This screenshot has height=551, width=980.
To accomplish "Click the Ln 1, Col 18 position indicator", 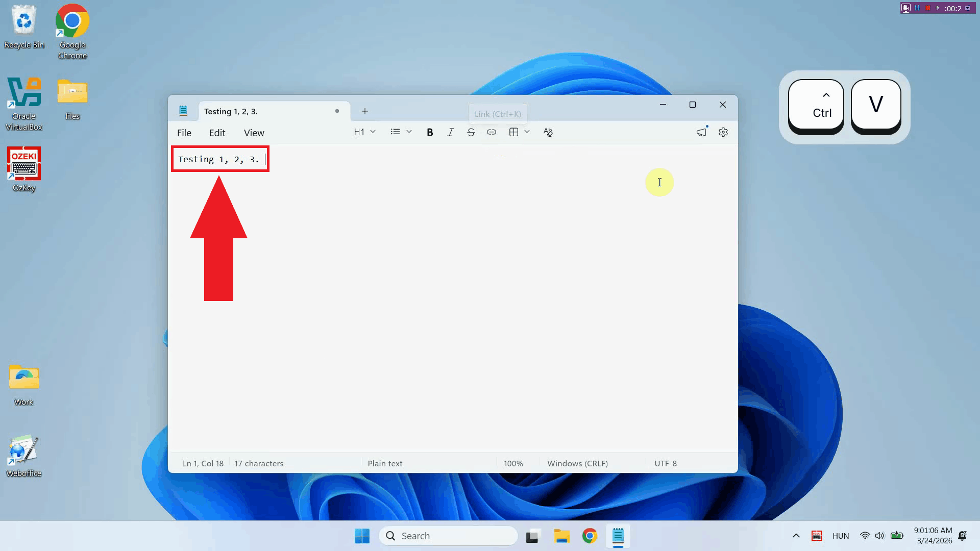I will point(203,463).
